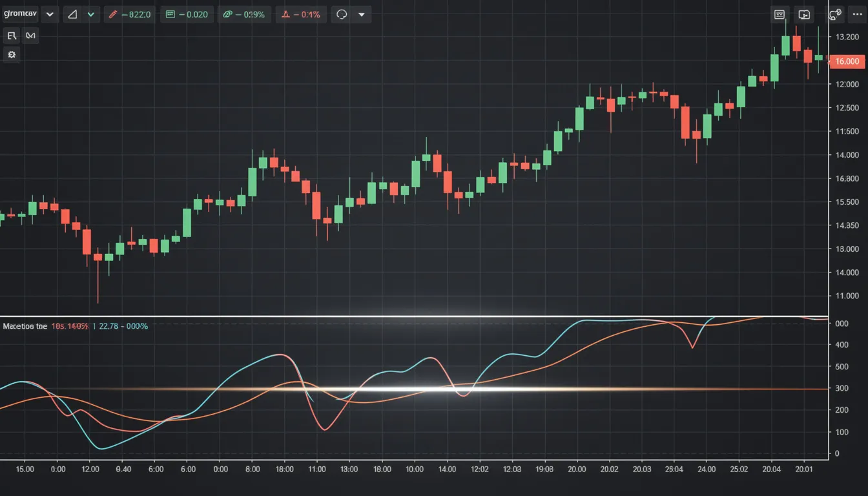
Task: Open the alert indicator showing -0.1%
Action: coord(301,14)
